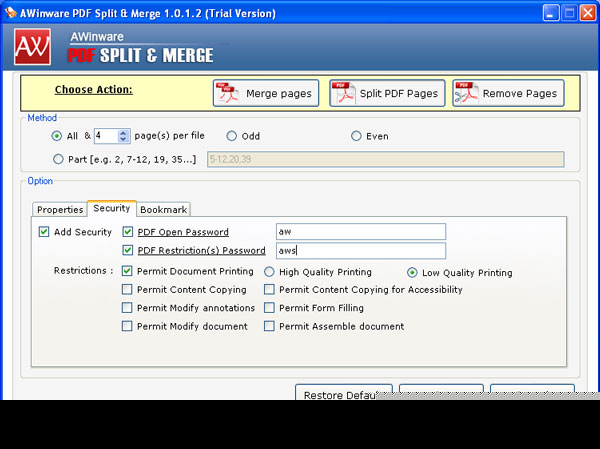Click the AW logo in the header
Image resolution: width=600 pixels, height=449 pixels.
coord(33,47)
